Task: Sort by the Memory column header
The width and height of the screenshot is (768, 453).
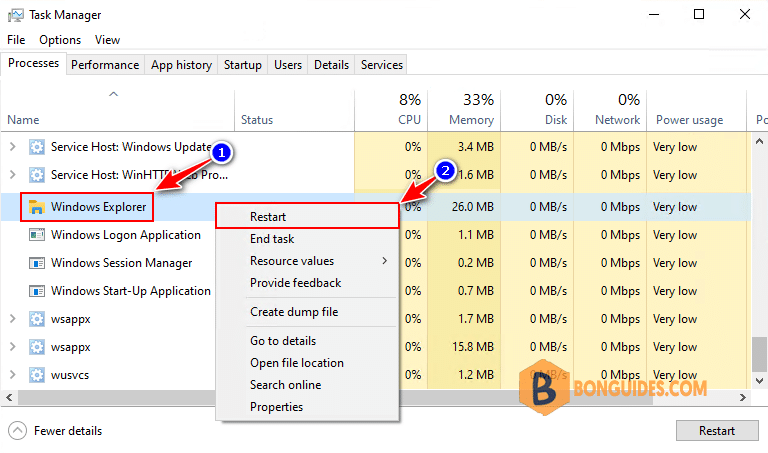Action: pos(464,111)
